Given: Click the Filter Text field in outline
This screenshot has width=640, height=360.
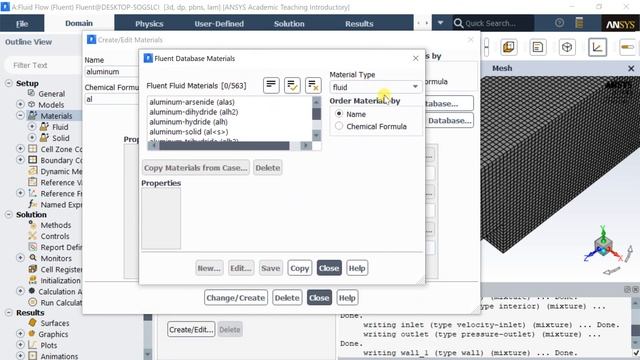Looking at the screenshot, I should pyautogui.click(x=43, y=65).
